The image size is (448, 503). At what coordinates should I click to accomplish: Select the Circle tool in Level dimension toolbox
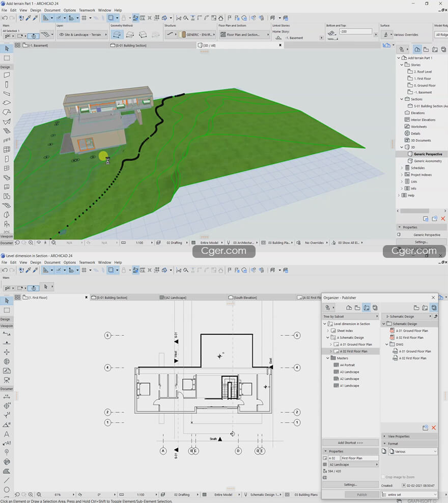pyautogui.click(x=7, y=490)
